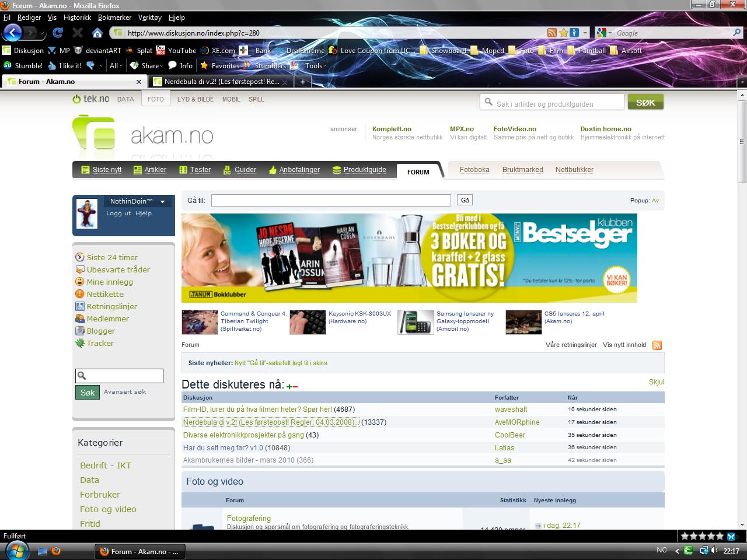The image size is (747, 560).
Task: Click the forum RSS icon beside Vis nytt innhold
Action: point(657,345)
